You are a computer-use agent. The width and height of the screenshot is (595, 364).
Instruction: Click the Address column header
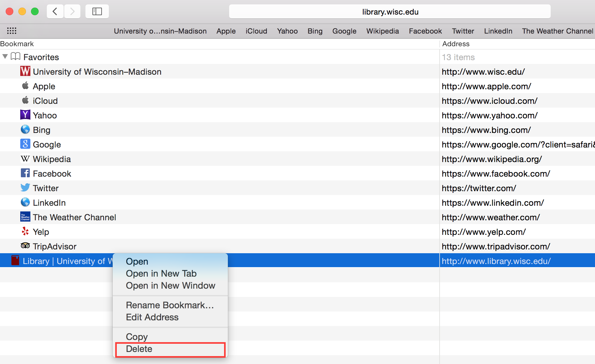coord(517,44)
